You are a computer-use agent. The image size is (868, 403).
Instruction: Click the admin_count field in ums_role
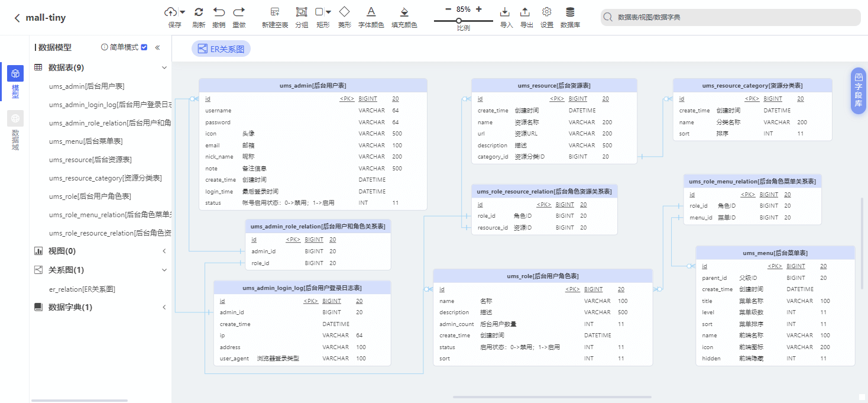[x=543, y=324]
